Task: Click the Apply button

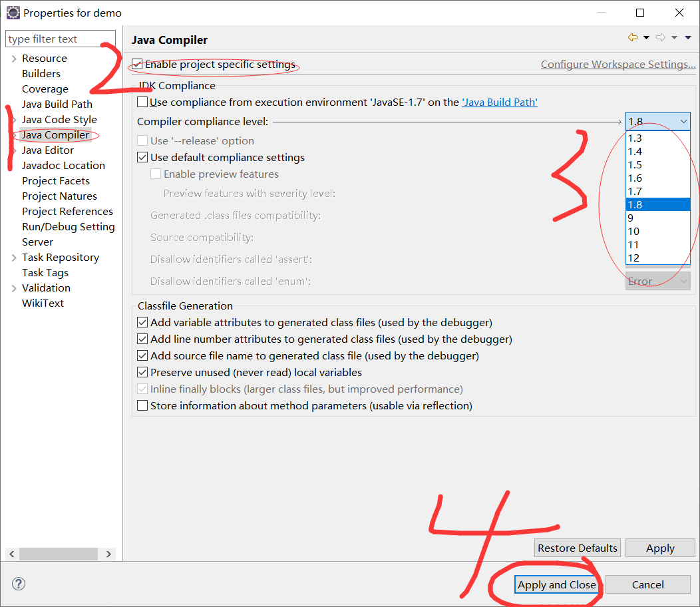Action: (x=660, y=548)
